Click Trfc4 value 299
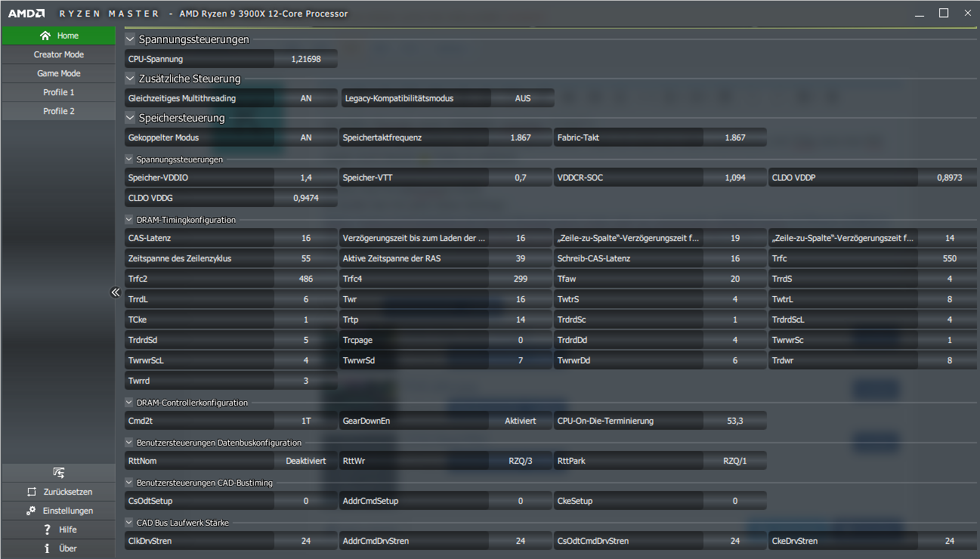This screenshot has width=980, height=559. (x=521, y=279)
